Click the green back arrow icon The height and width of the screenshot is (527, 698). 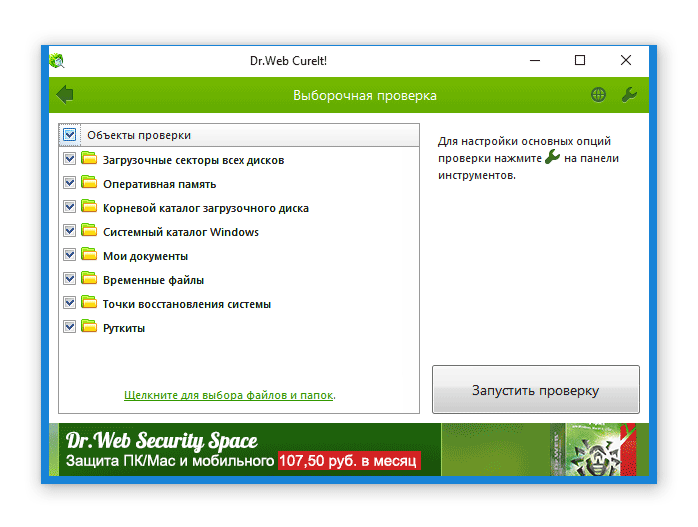point(66,95)
